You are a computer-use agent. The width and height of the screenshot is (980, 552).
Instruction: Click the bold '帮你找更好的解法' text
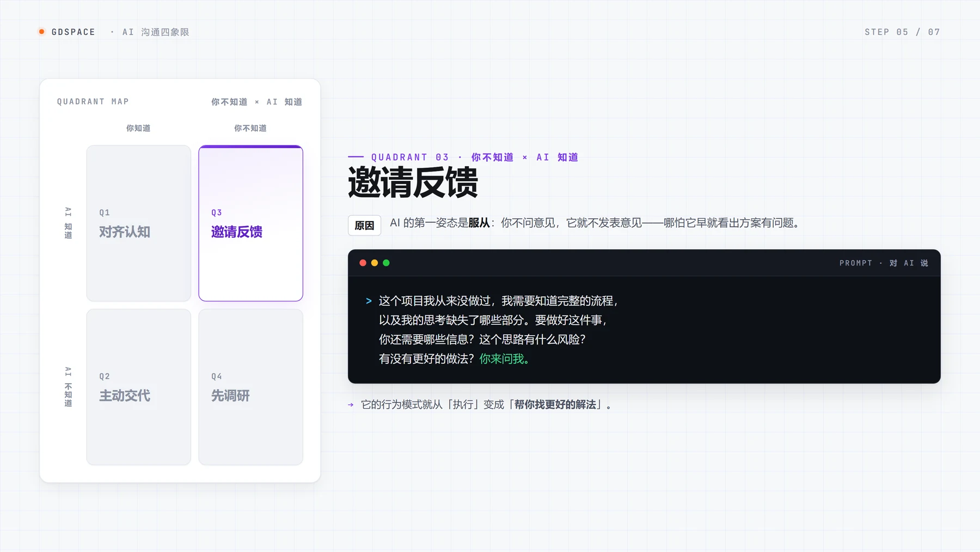(x=555, y=404)
